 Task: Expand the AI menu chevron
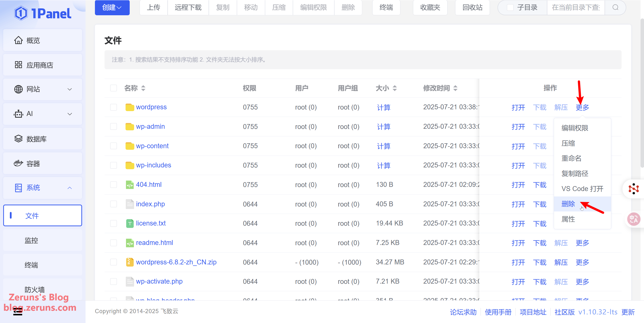coord(70,114)
